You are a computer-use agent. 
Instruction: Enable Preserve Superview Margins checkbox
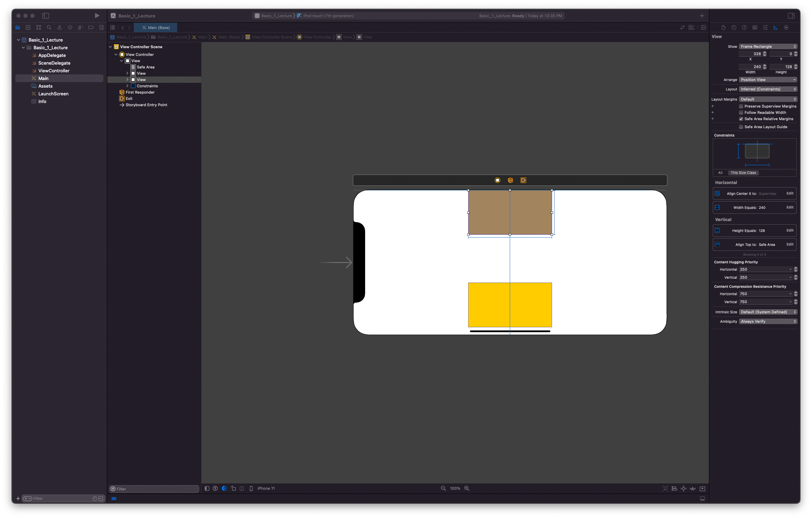click(741, 106)
